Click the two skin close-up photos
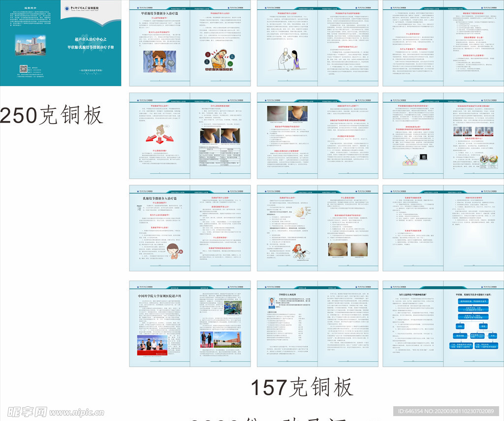This screenshot has height=421, width=504. click(348, 250)
